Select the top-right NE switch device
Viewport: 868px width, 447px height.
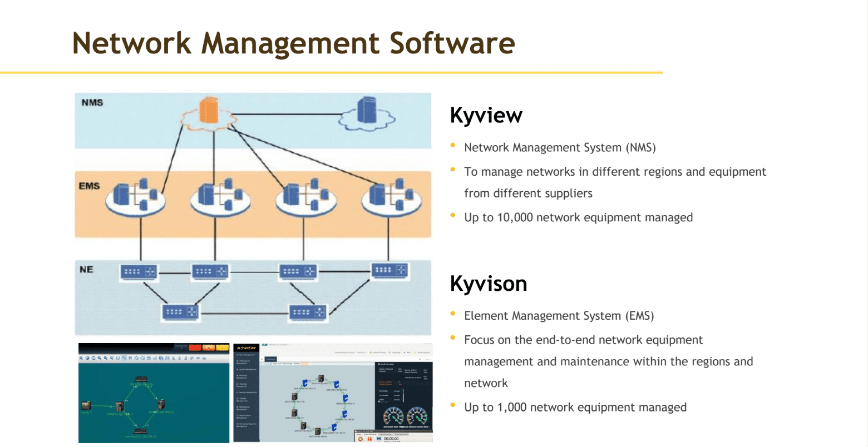(390, 270)
